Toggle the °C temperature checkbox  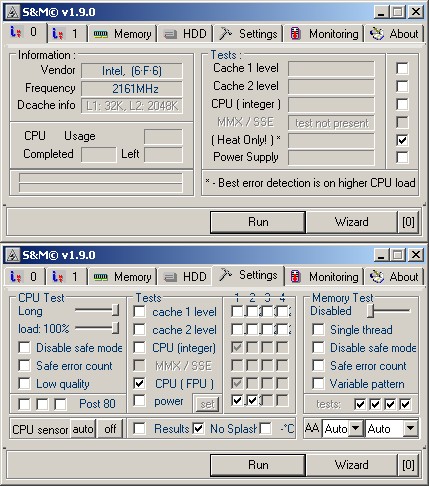265,428
